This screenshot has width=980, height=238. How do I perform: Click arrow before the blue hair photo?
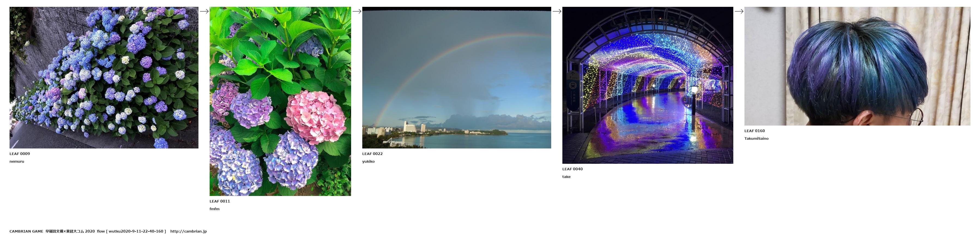(739, 11)
